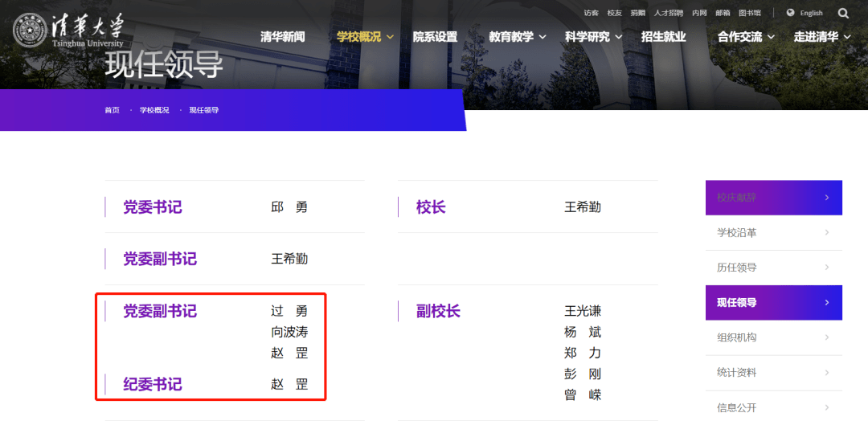The width and height of the screenshot is (868, 421).
Task: Click 王希勤 beside 党委副书记
Action: [x=289, y=259]
